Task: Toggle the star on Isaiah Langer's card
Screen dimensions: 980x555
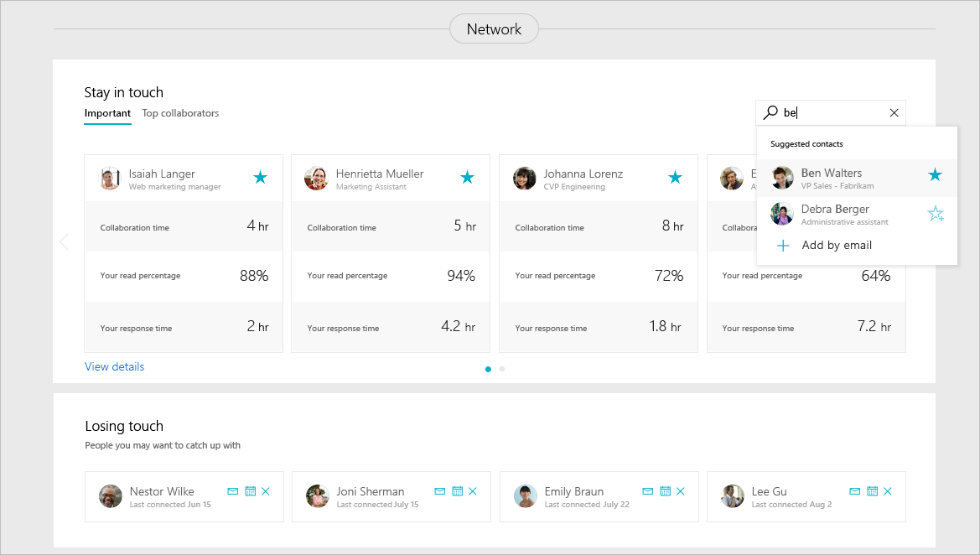Action: [260, 178]
